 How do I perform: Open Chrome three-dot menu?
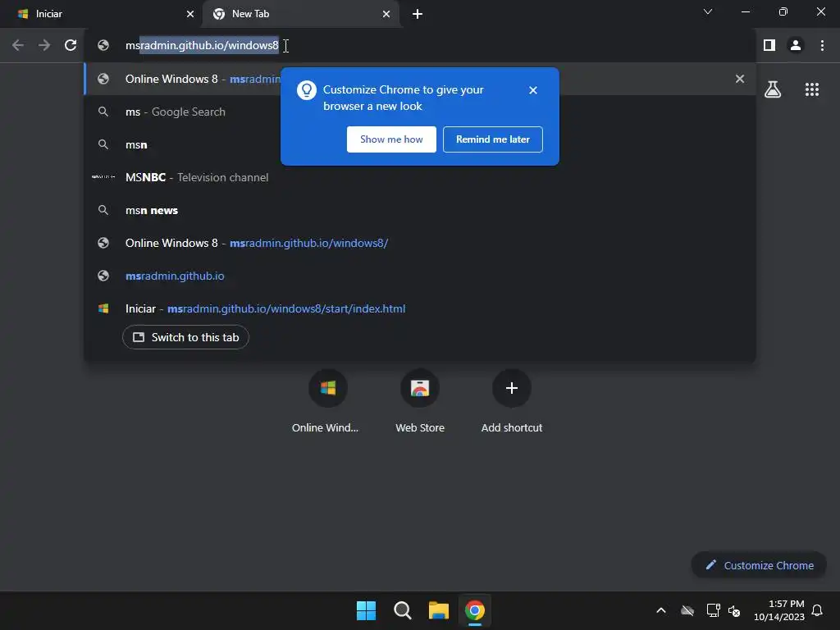coord(822,46)
